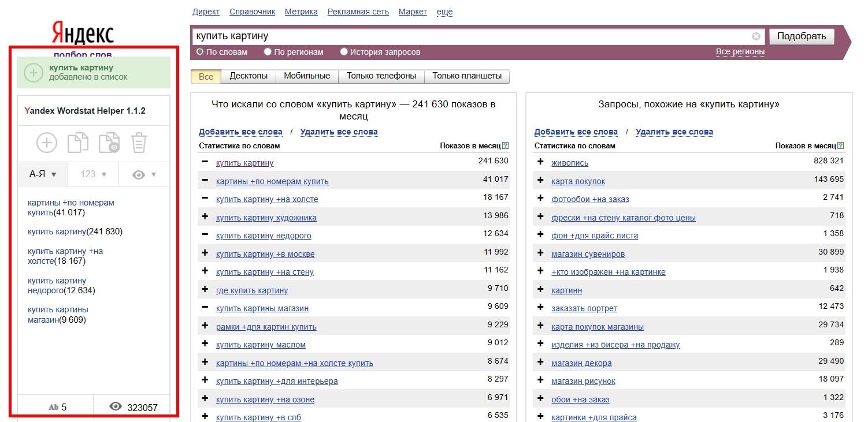
Task: Click the 'Подобрать' button
Action: pos(802,36)
